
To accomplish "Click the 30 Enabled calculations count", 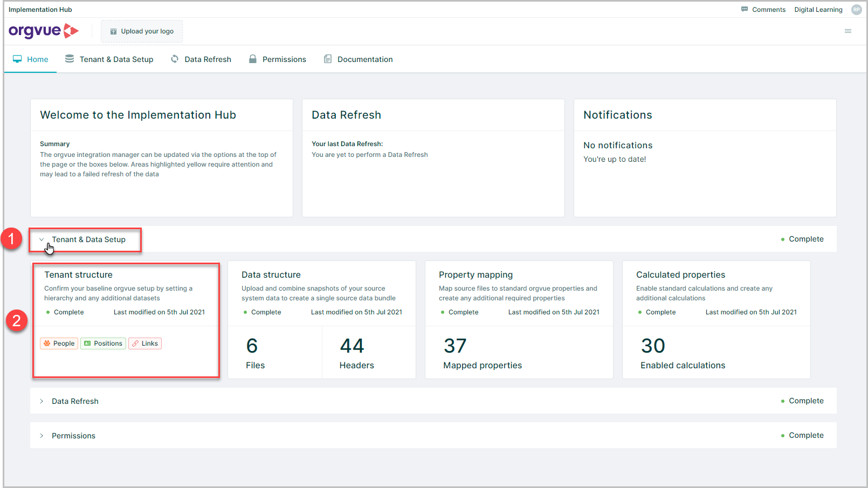I will tap(683, 353).
